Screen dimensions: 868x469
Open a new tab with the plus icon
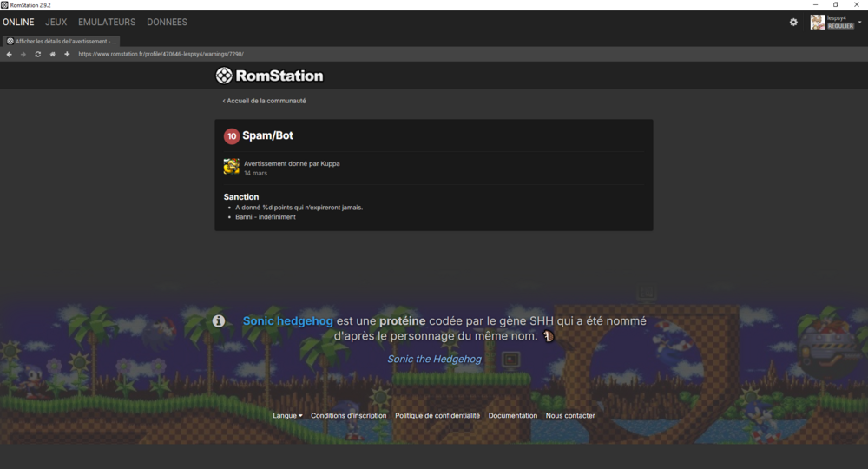pos(67,54)
